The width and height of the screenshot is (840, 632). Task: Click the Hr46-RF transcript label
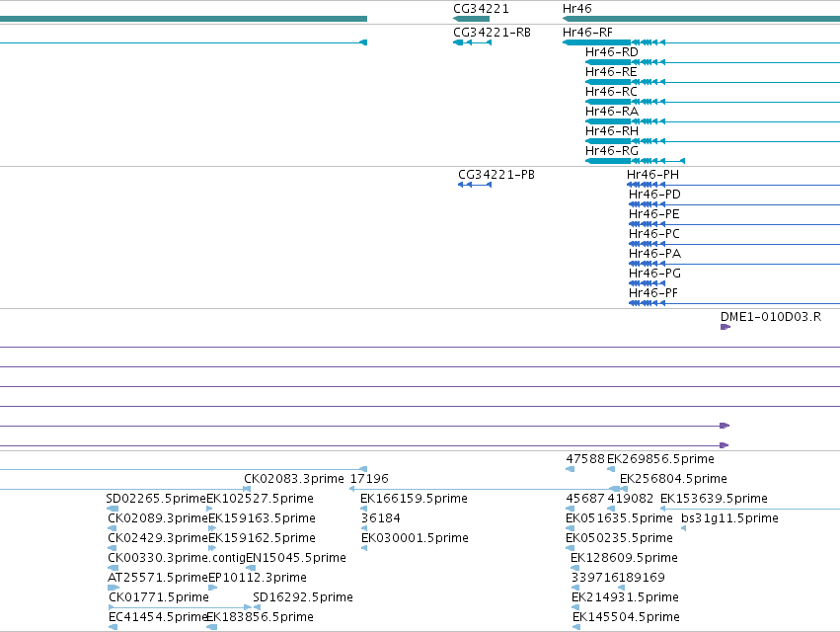pyautogui.click(x=587, y=33)
